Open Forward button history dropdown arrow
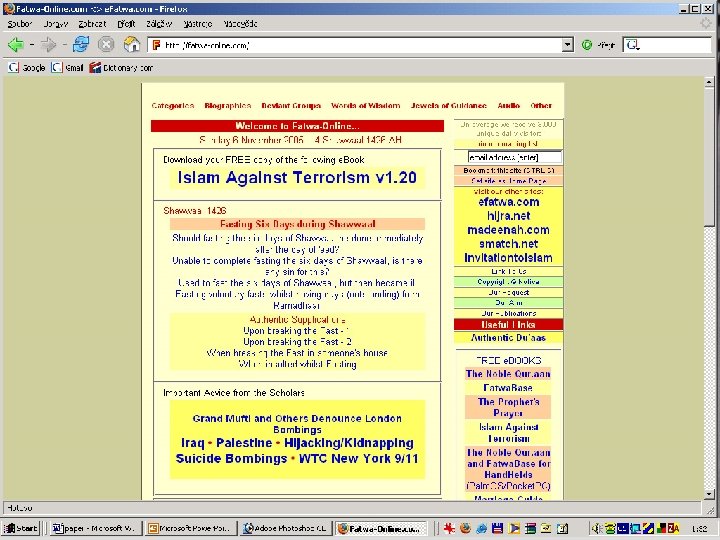The width and height of the screenshot is (720, 540). pos(64,45)
